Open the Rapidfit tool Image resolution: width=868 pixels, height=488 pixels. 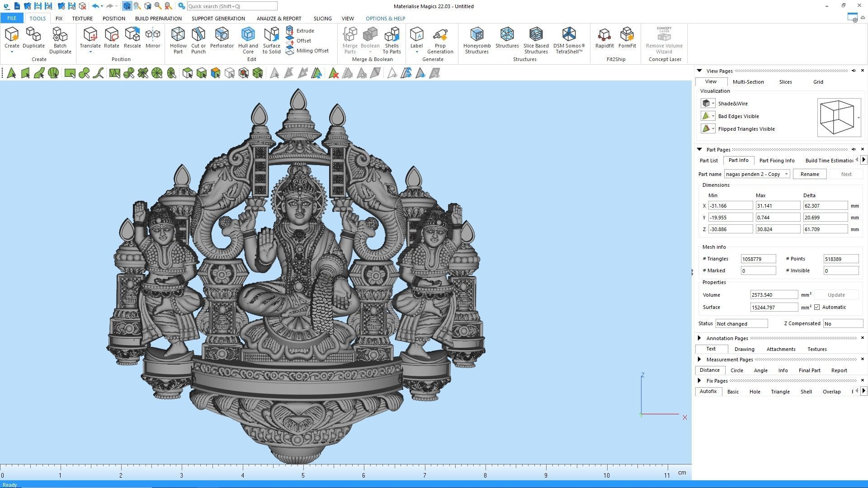[604, 38]
